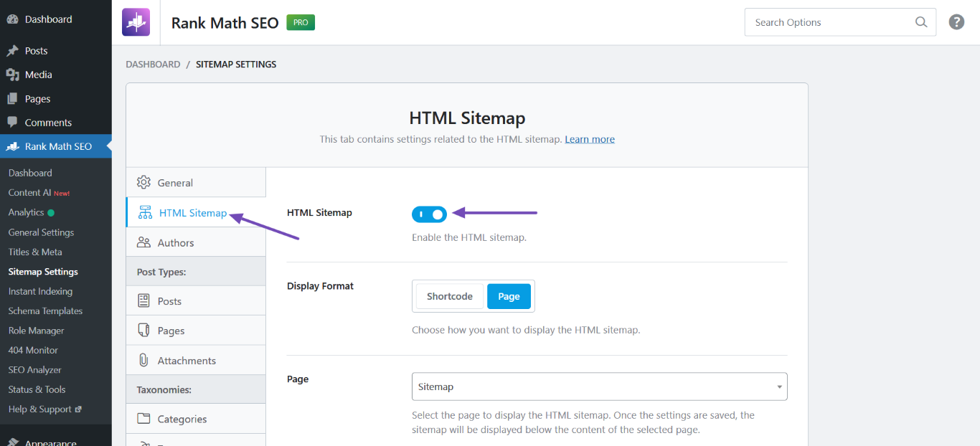The width and height of the screenshot is (980, 446).
Task: Click the Display Format label
Action: [x=320, y=285]
